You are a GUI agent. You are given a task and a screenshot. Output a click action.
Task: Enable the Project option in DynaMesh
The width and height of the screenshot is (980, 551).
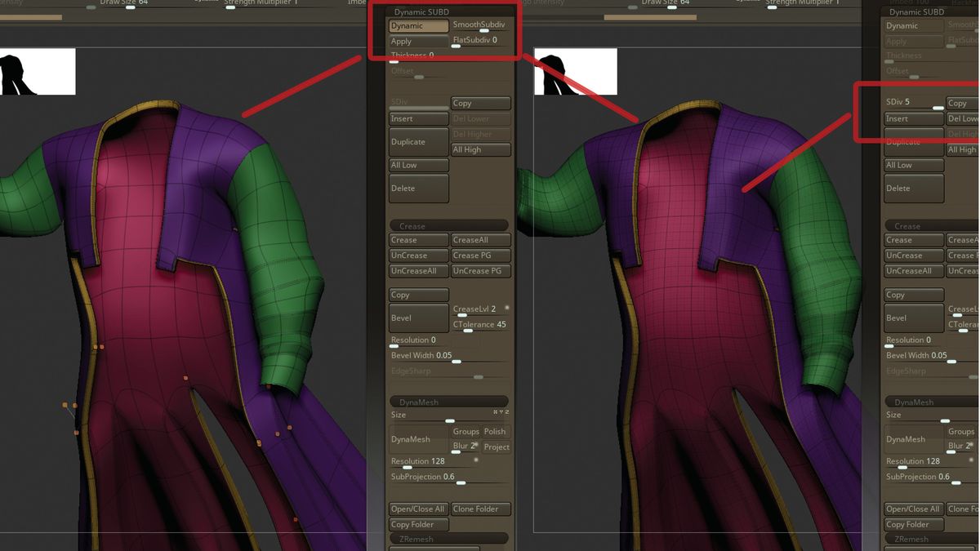(495, 447)
